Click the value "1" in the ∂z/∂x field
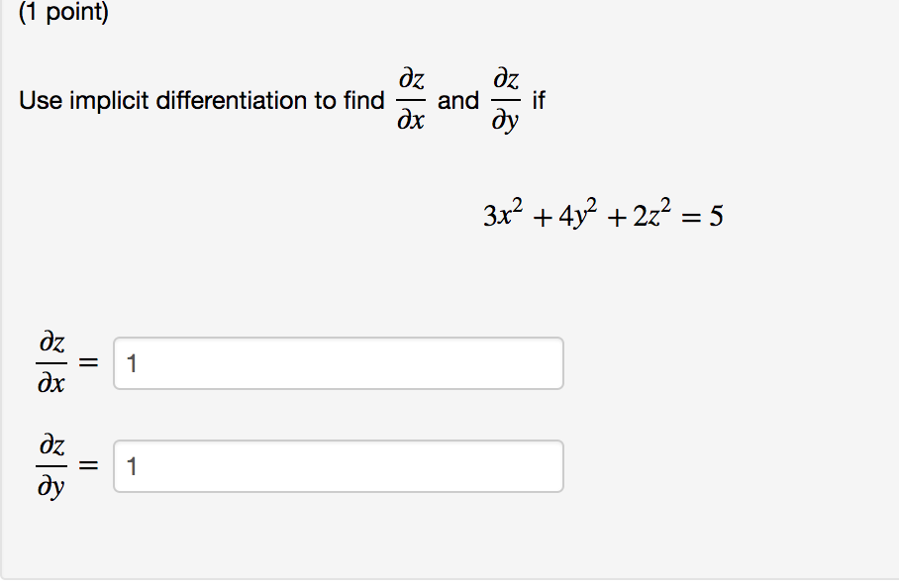This screenshot has width=899, height=588. pos(132,364)
